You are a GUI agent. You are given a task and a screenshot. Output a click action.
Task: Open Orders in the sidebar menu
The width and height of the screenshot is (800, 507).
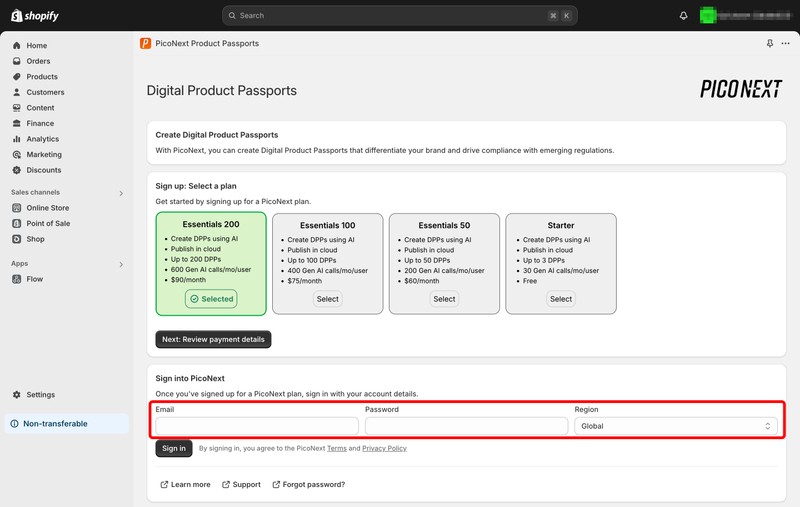38,61
